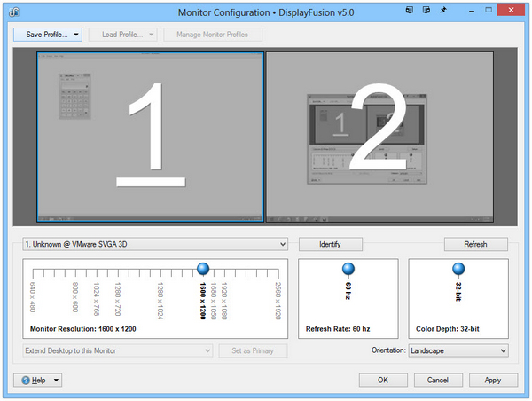The height and width of the screenshot is (401, 532).
Task: Click the refresh rate 60 hz slider knob
Action: coord(348,269)
